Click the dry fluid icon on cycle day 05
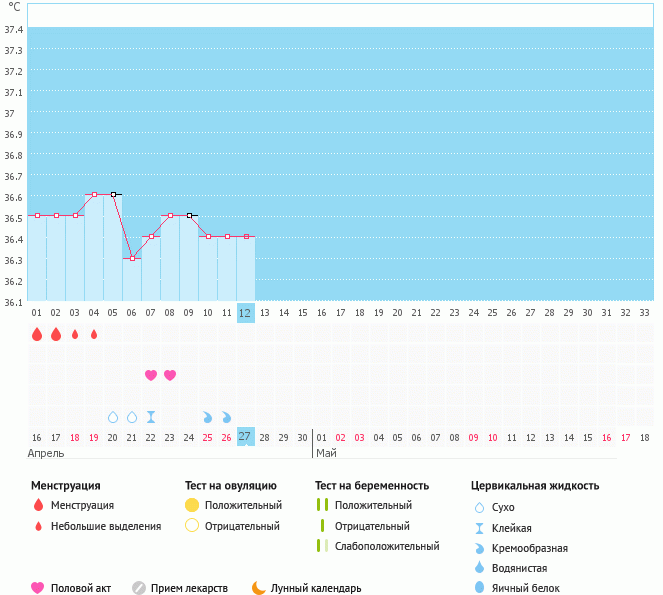 [113, 417]
